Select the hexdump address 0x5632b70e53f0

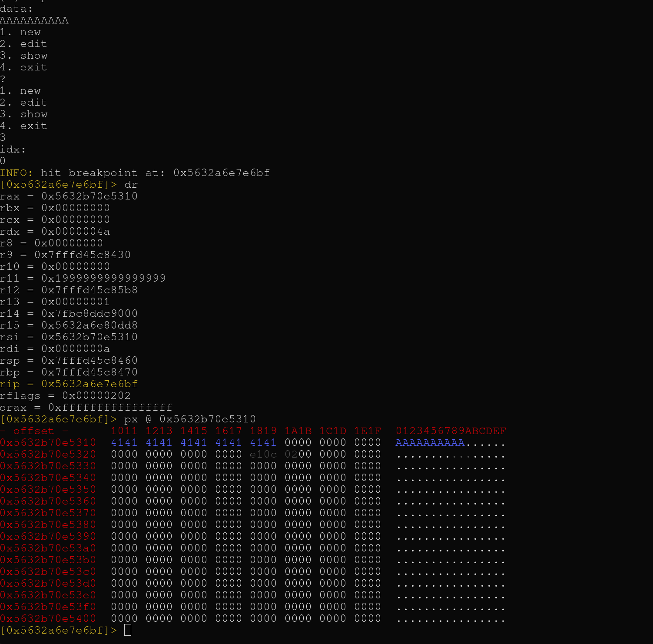point(48,607)
